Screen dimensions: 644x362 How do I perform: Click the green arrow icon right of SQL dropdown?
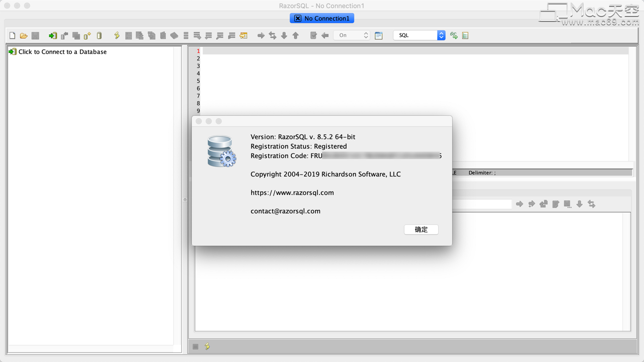click(454, 35)
